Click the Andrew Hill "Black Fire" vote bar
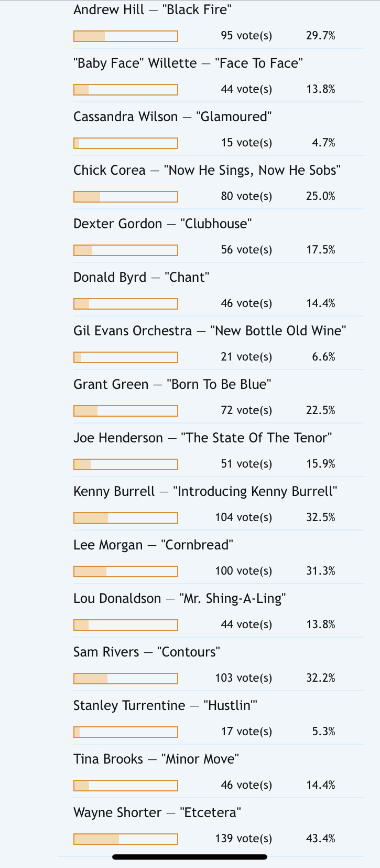380x868 pixels. [126, 36]
